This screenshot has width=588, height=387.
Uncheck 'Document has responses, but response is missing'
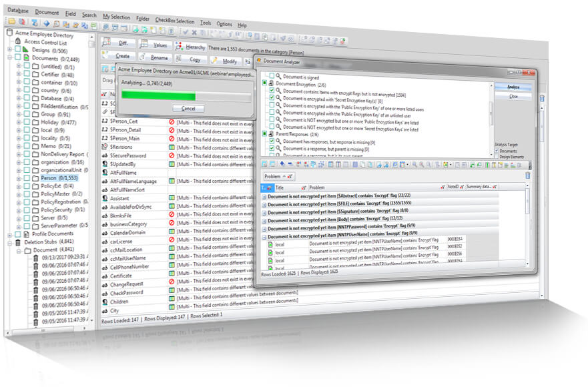tap(272, 141)
